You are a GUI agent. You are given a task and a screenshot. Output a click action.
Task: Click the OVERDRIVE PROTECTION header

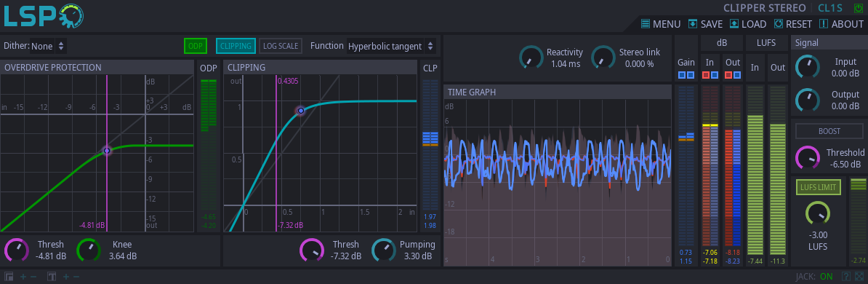pyautogui.click(x=97, y=67)
